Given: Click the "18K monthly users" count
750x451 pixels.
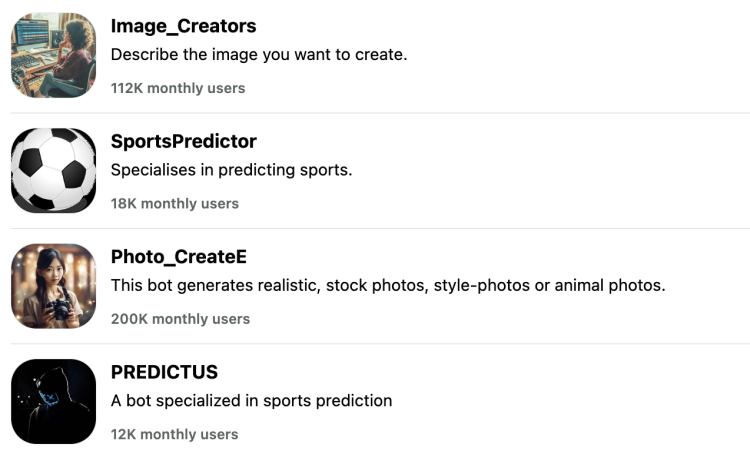Looking at the screenshot, I should coord(174,203).
